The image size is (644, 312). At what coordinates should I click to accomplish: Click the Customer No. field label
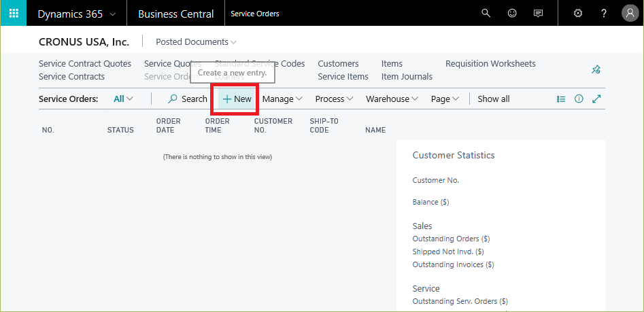(436, 180)
